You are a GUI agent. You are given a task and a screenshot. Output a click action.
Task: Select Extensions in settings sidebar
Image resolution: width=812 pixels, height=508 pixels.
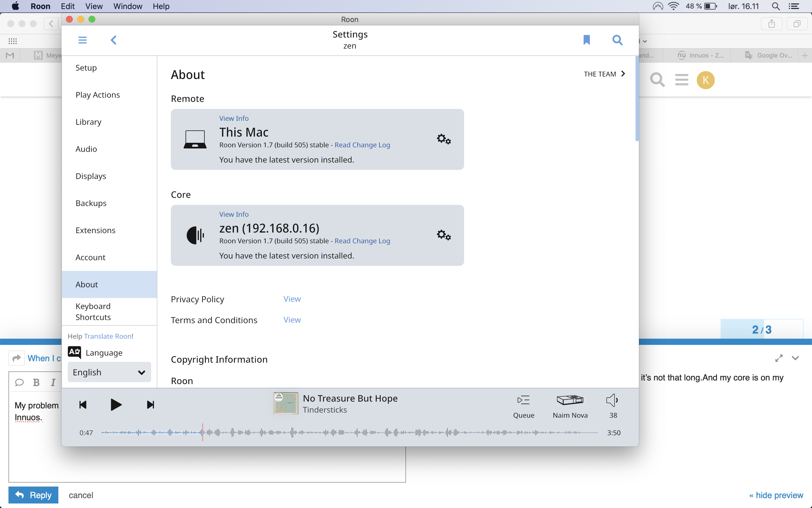coord(109,230)
